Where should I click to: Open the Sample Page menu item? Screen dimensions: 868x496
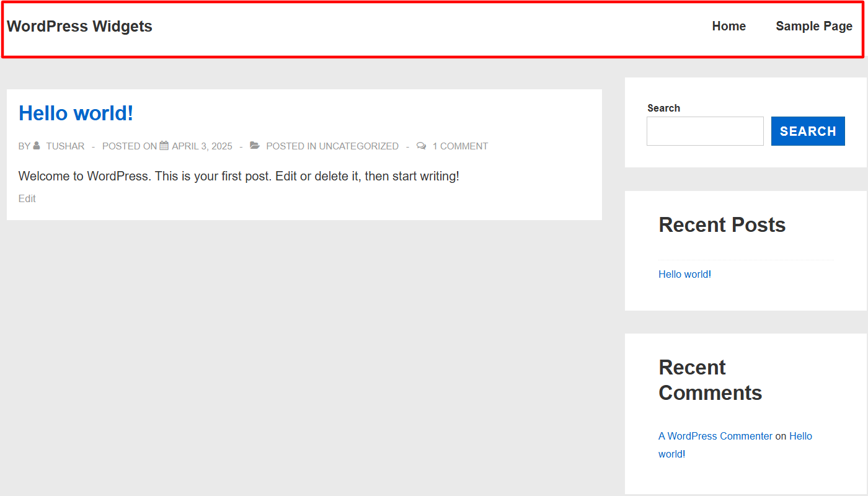pos(814,26)
